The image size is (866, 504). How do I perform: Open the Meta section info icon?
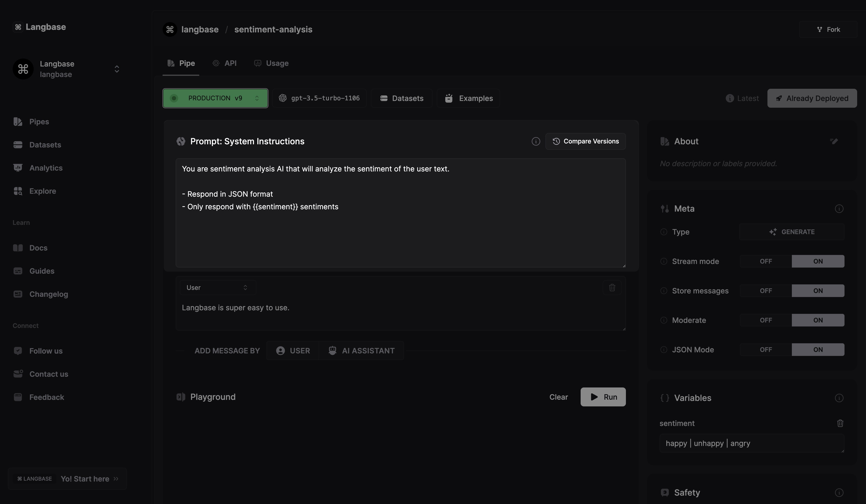pyautogui.click(x=839, y=209)
